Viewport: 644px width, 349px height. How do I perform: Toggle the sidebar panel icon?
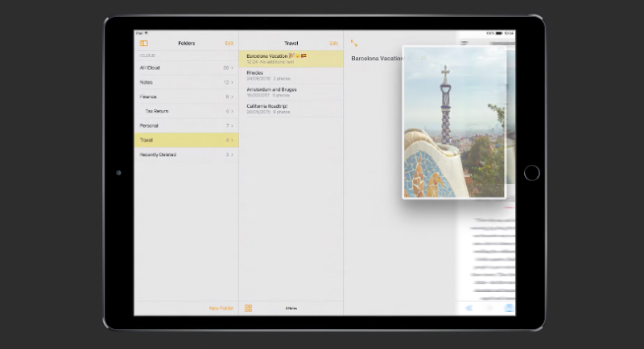point(143,43)
